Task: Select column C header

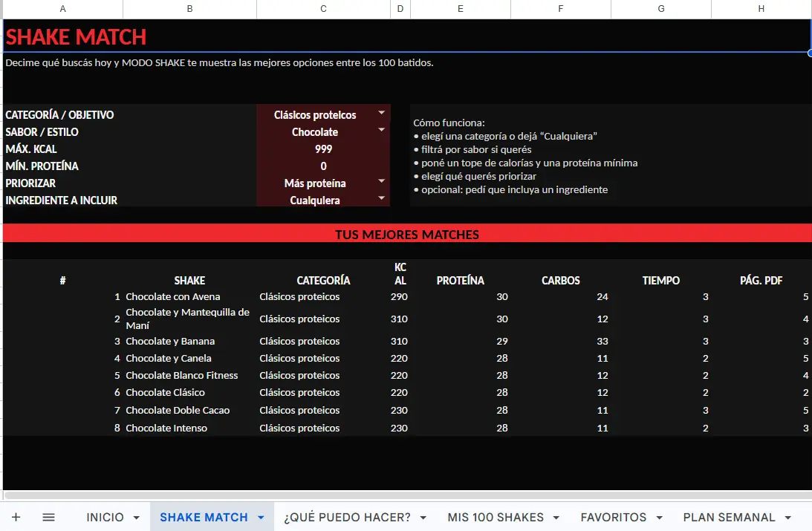Action: [x=323, y=9]
